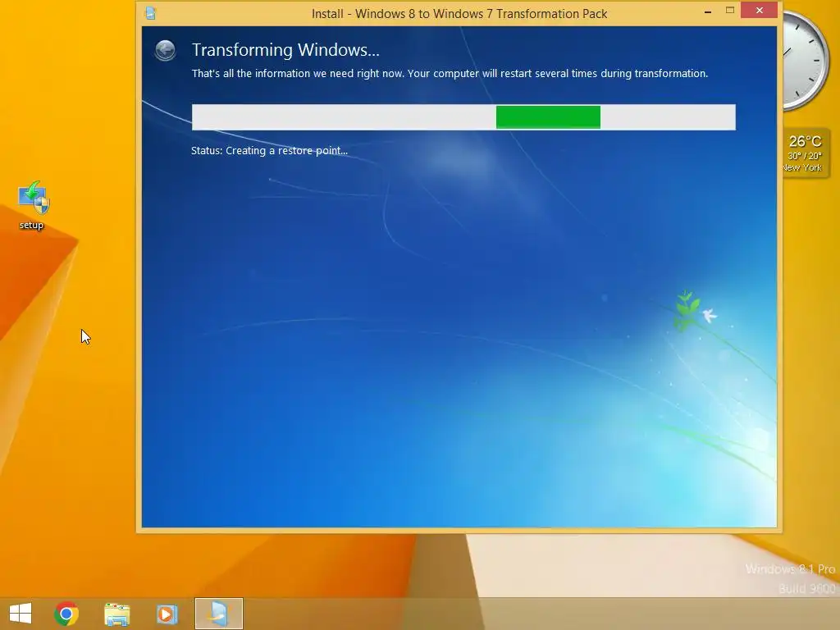Open File Explorer from the taskbar

pos(116,614)
